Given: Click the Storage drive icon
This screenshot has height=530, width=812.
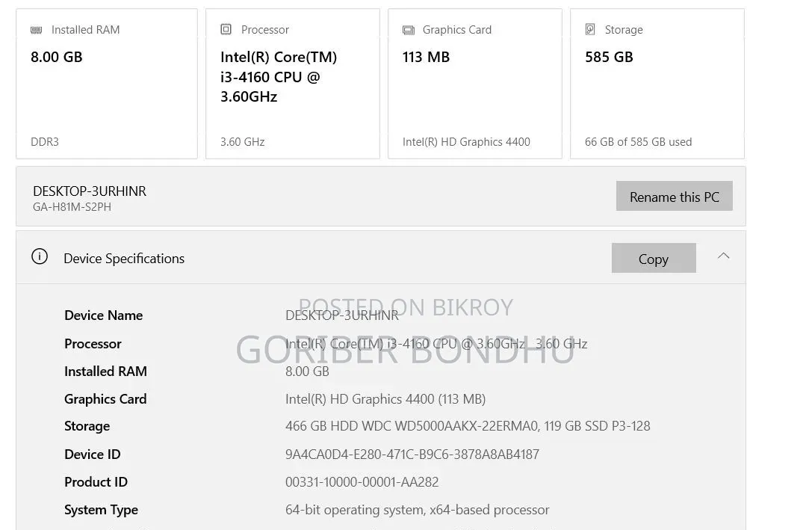Looking at the screenshot, I should click(x=590, y=29).
